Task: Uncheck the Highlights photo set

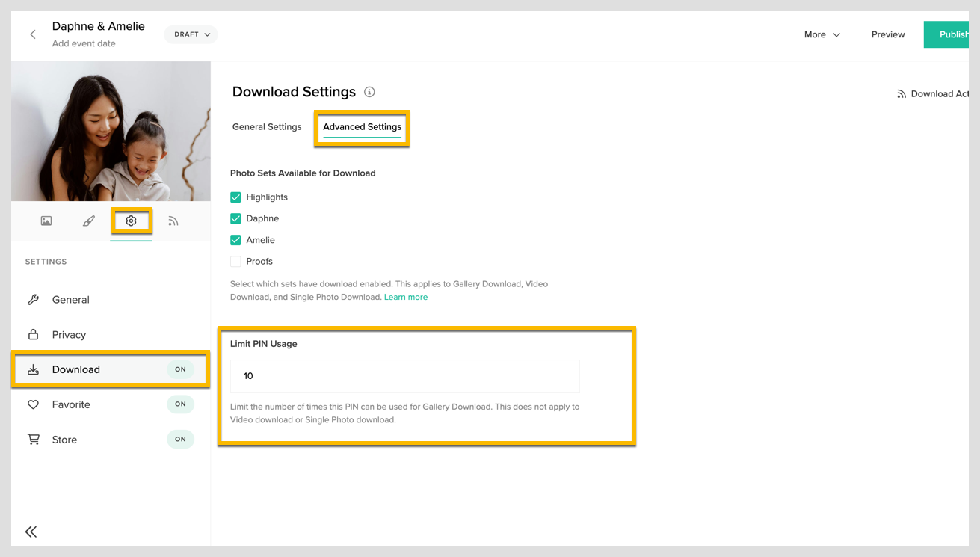Action: pyautogui.click(x=235, y=197)
